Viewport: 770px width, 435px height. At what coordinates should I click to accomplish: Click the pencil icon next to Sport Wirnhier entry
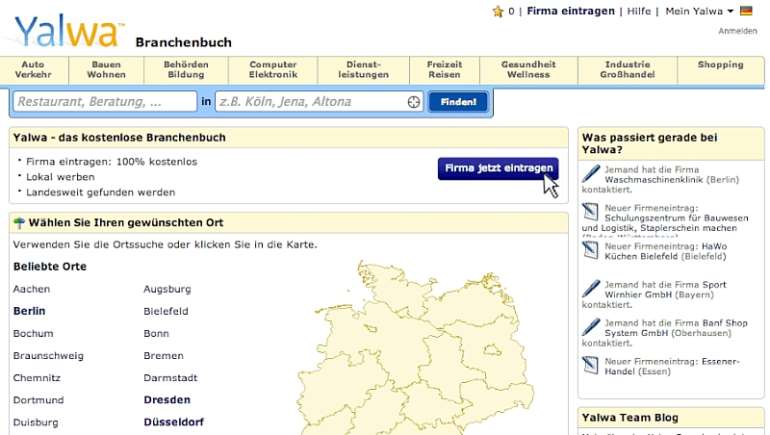click(x=591, y=288)
